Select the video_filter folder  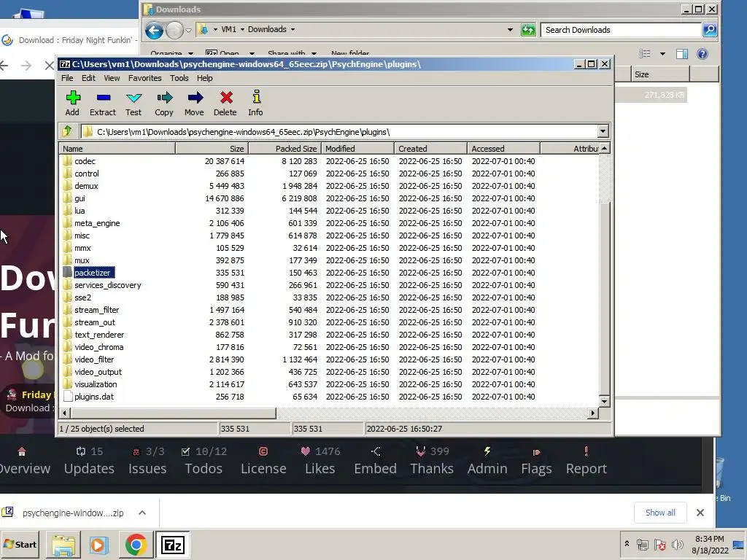(x=94, y=359)
